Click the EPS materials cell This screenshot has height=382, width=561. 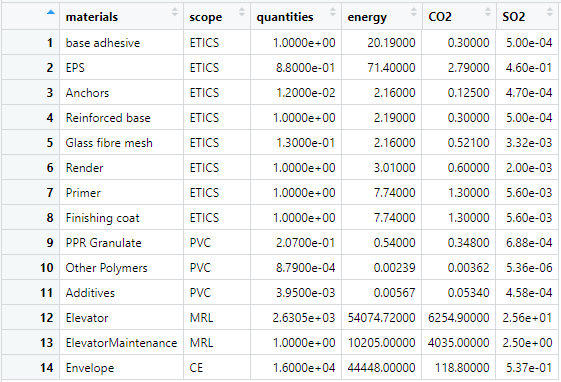coord(75,68)
